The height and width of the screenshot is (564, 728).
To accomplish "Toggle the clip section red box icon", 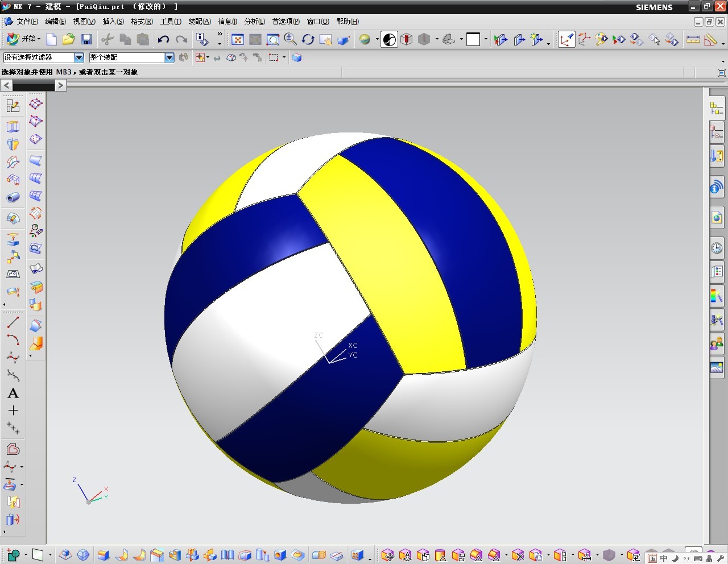I will click(x=406, y=39).
